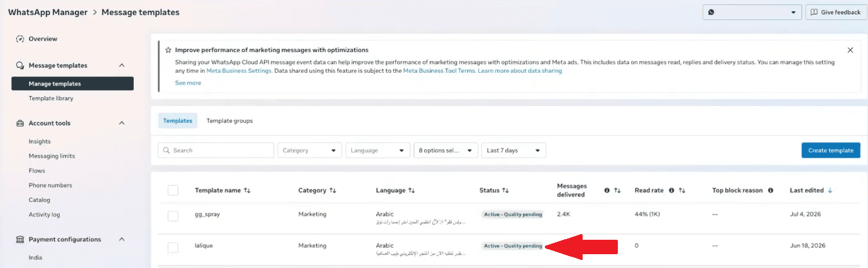Viewport: 868px width, 268px height.
Task: Click the Message templates chat icon
Action: [x=20, y=65]
